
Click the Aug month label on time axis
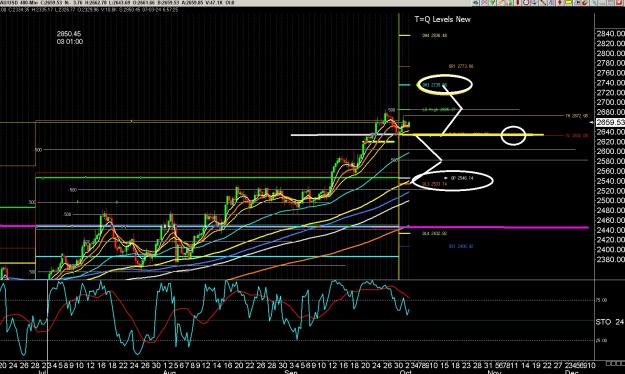(x=169, y=372)
